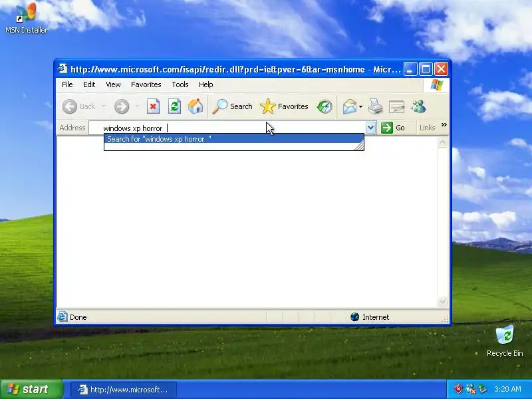Open the Favorites star toolbar button
The image size is (532, 399).
[285, 106]
